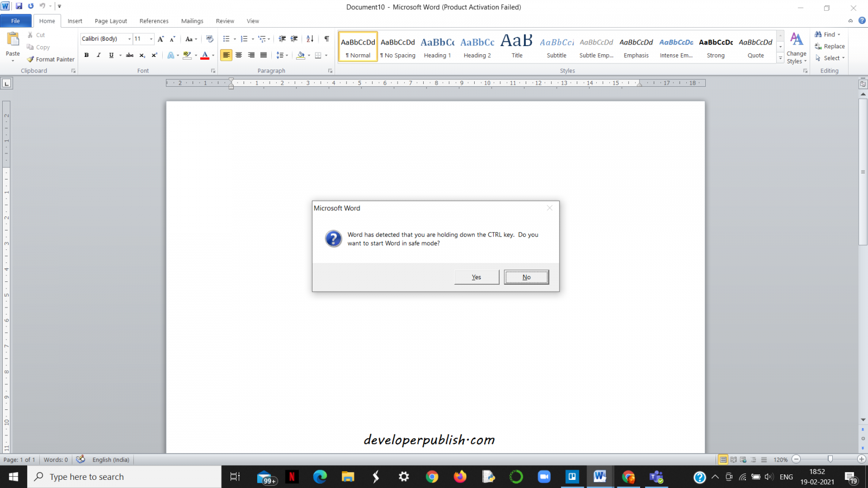Click Yes to start safe mode
Viewport: 868px width, 488px height.
tap(476, 277)
